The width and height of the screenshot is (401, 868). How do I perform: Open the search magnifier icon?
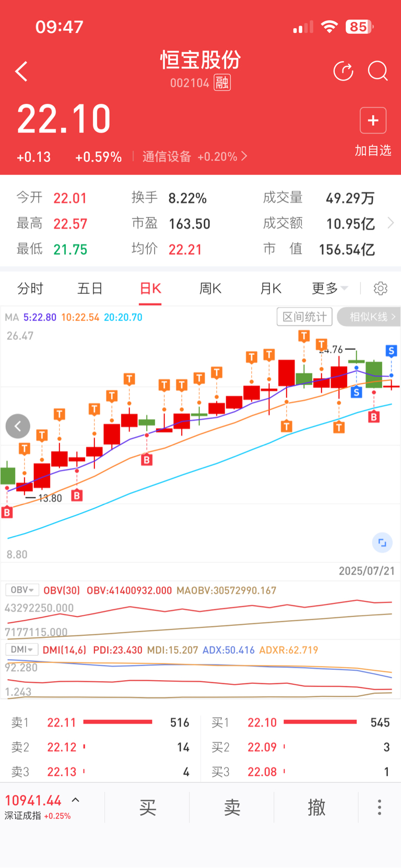point(378,71)
